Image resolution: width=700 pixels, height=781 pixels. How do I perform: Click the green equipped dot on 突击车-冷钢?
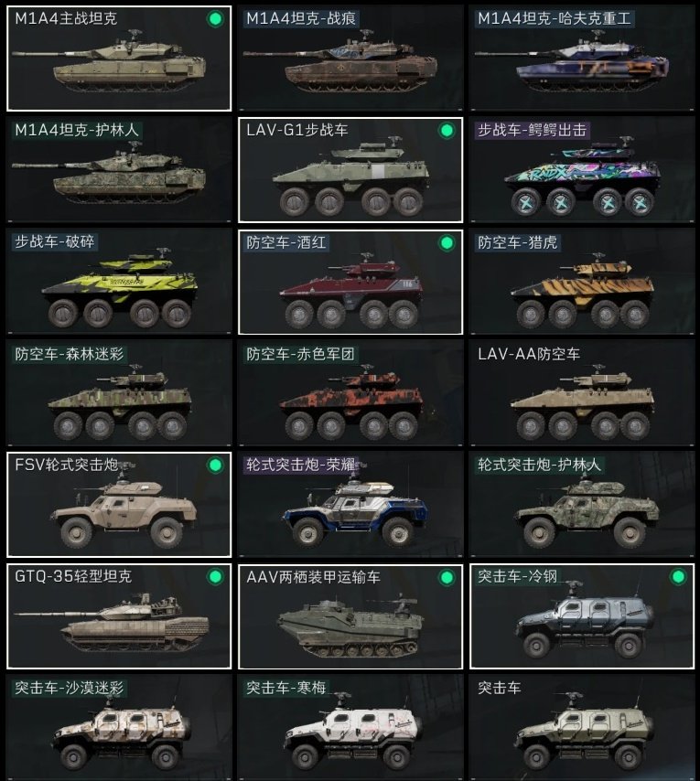tap(678, 577)
